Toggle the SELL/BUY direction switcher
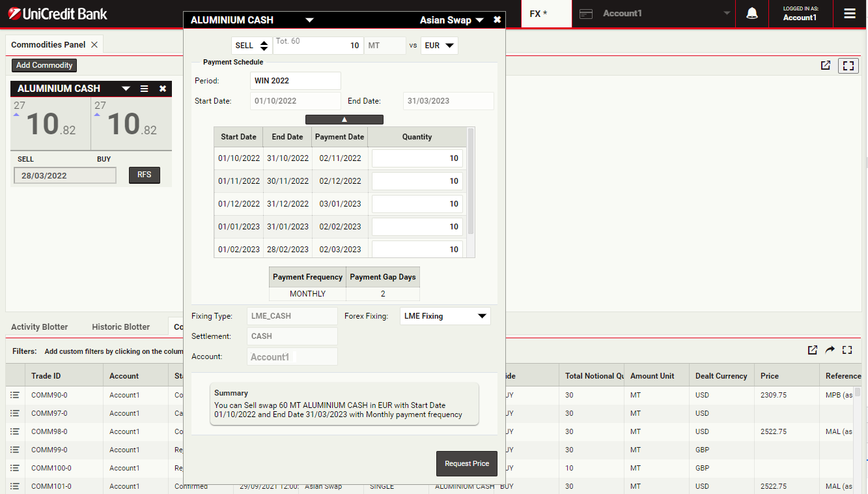This screenshot has height=494, width=868. click(x=252, y=46)
